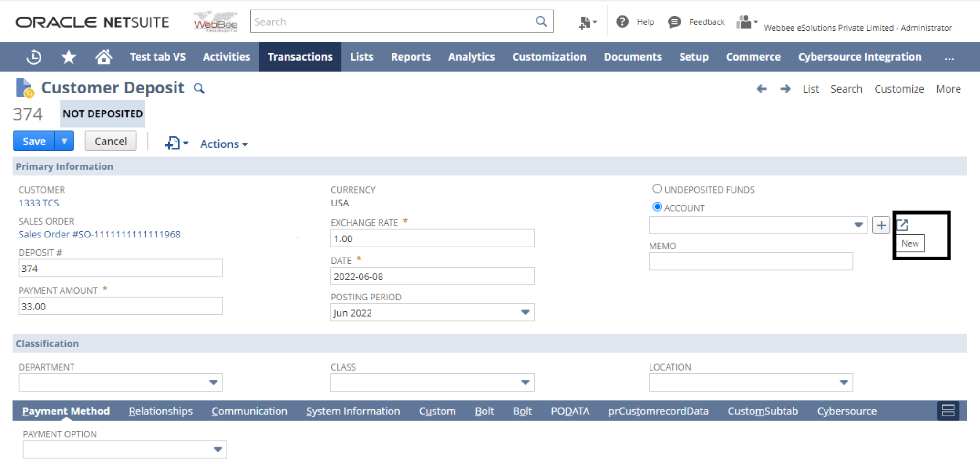980x464 pixels.
Task: Toggle the subtab layout icon on tab bar
Action: tap(948, 411)
